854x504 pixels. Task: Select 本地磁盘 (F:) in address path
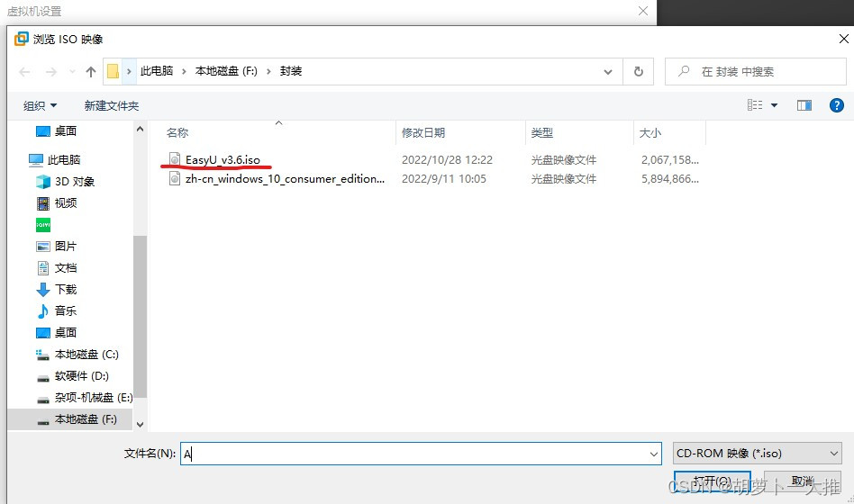[227, 71]
